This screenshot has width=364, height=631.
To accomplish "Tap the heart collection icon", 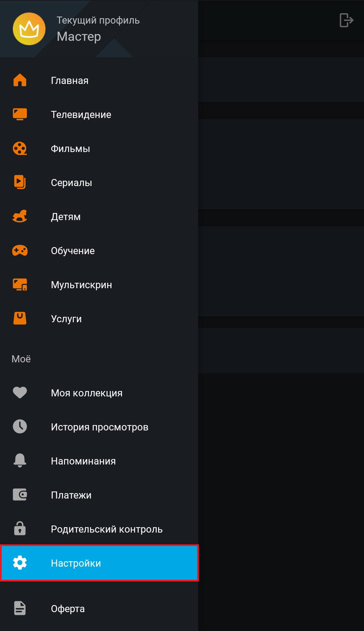I will coord(20,392).
